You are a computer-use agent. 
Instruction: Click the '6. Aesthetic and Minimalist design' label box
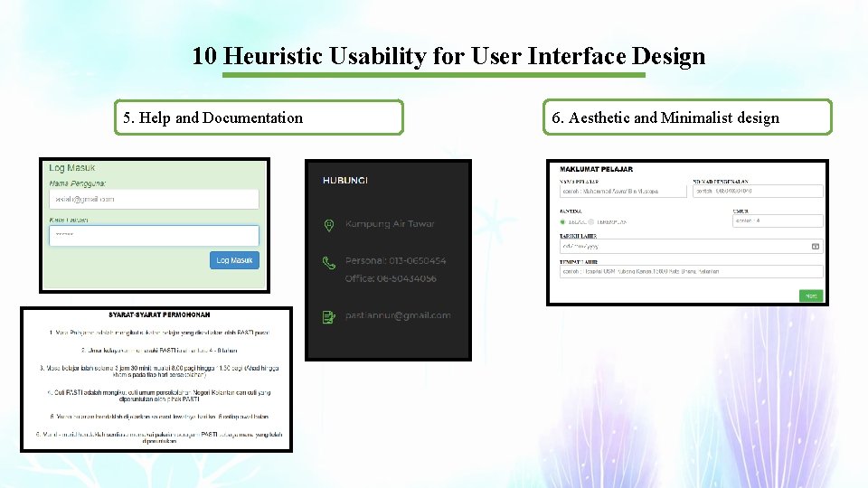pyautogui.click(x=687, y=117)
